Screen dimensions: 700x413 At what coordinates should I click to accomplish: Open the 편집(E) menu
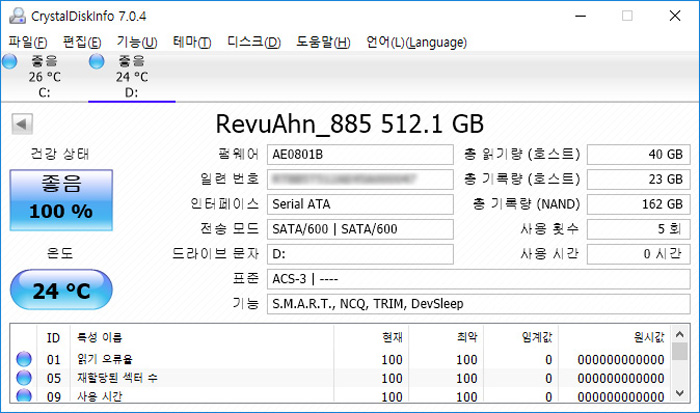(x=81, y=42)
